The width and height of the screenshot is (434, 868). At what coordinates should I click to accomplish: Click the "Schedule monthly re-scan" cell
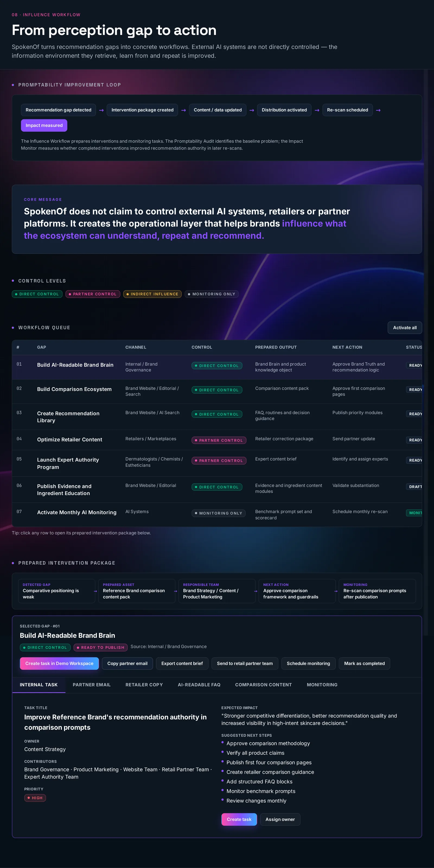[360, 512]
